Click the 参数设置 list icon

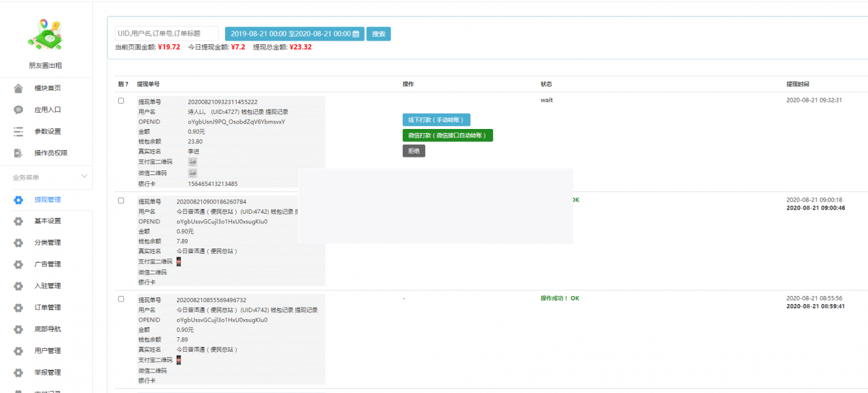click(x=18, y=132)
